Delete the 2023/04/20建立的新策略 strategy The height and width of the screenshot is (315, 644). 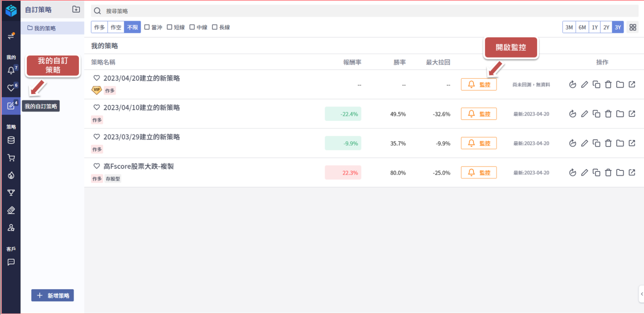coord(608,84)
